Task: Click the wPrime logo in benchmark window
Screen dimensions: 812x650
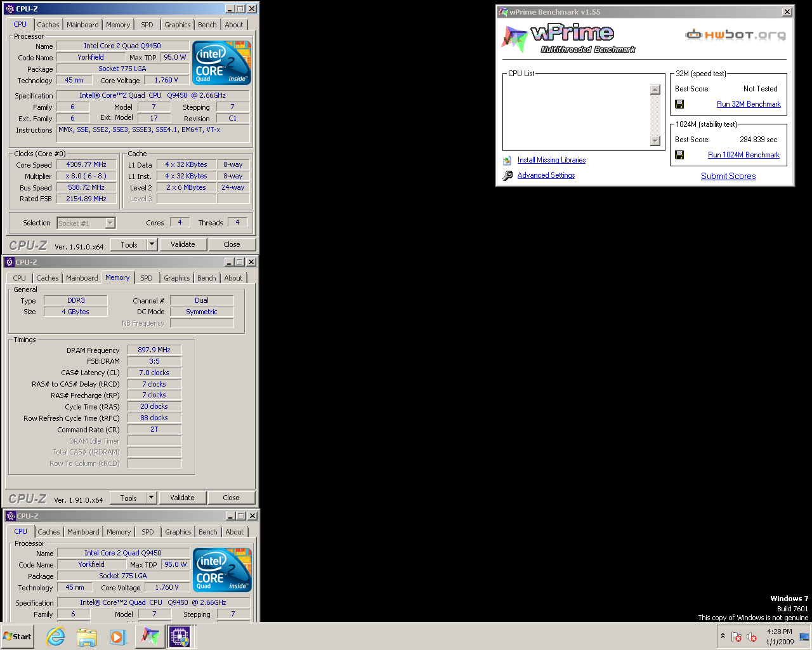Action: (x=568, y=39)
